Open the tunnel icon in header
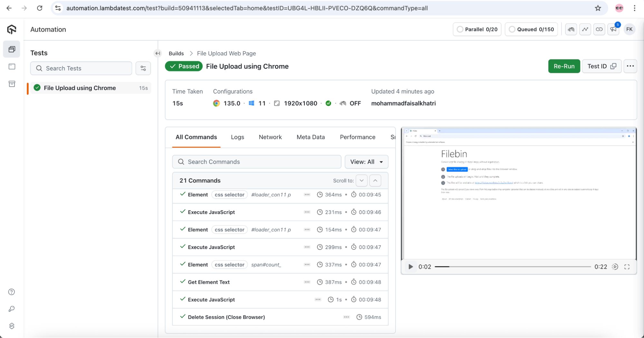 pos(571,29)
